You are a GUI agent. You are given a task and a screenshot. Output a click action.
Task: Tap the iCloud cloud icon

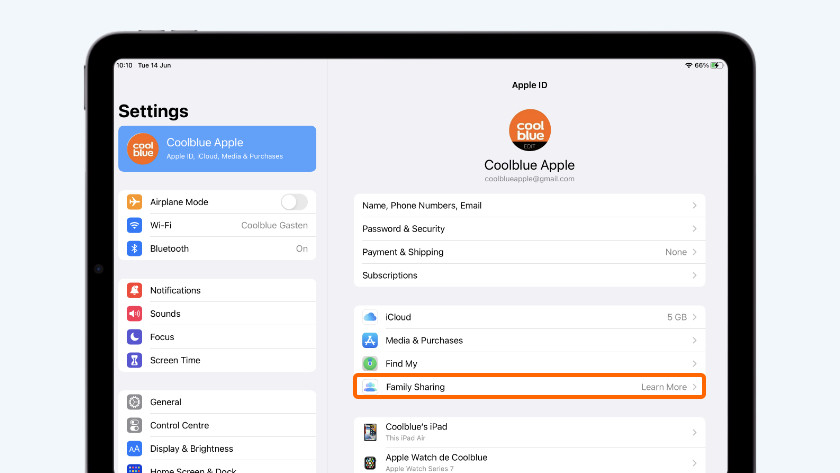[370, 317]
